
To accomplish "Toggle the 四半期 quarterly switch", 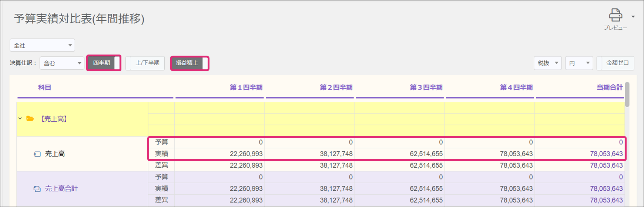I will point(104,63).
